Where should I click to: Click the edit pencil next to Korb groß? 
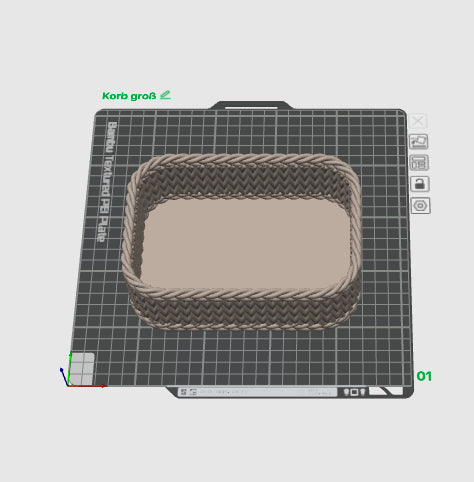tap(165, 95)
